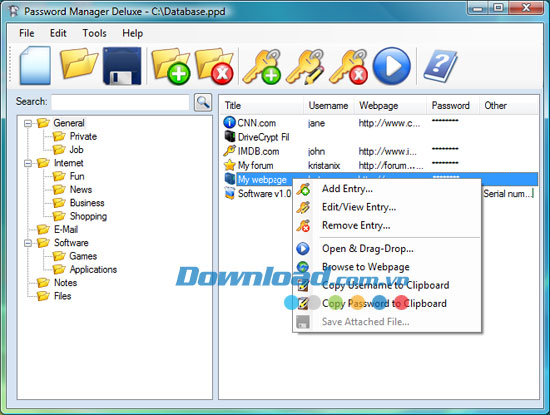Select the Files folder in the tree
The height and width of the screenshot is (415, 550).
pos(62,296)
